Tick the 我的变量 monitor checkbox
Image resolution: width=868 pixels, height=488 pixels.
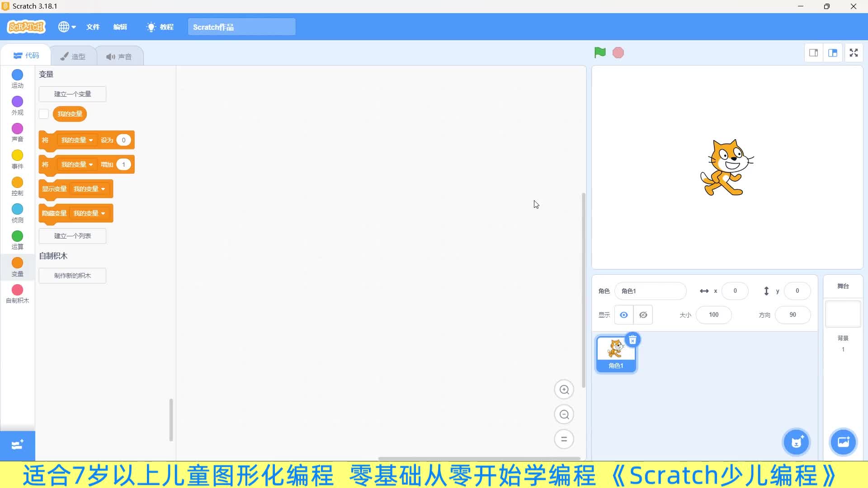[x=44, y=114]
